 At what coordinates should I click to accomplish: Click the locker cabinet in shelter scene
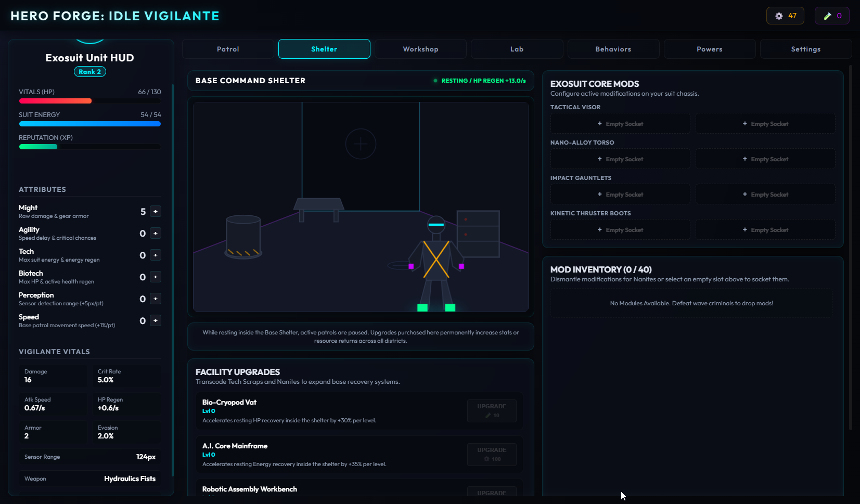[478, 234]
